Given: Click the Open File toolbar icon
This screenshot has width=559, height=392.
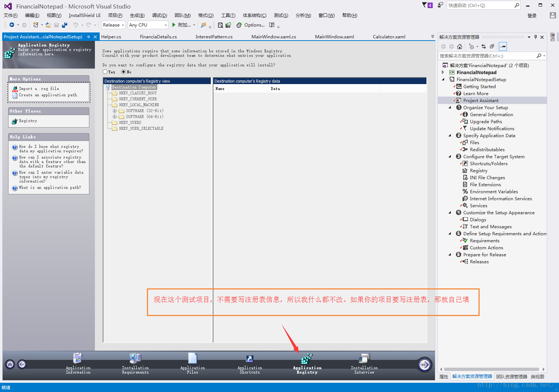Looking at the screenshot, I should (x=48, y=25).
